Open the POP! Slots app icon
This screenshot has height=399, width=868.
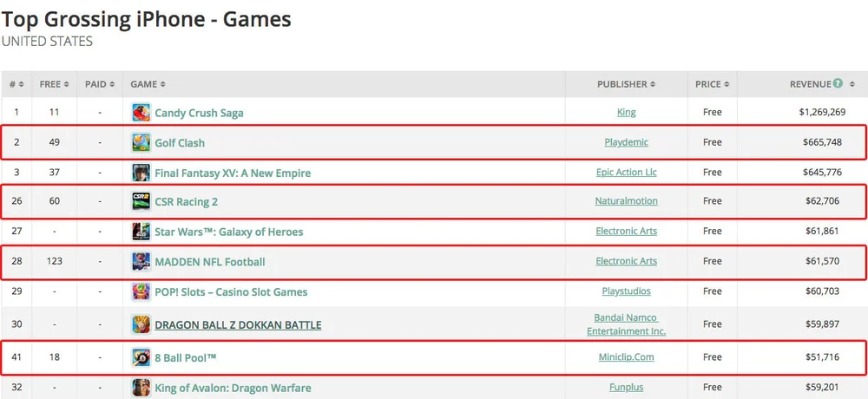141,291
